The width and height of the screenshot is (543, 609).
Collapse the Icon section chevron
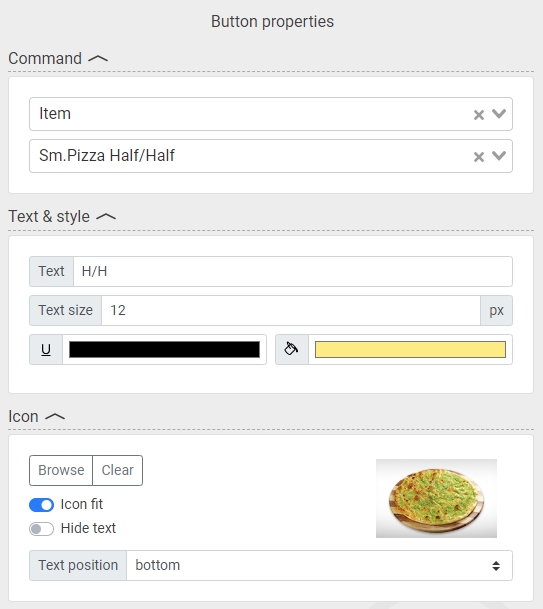[x=55, y=417]
